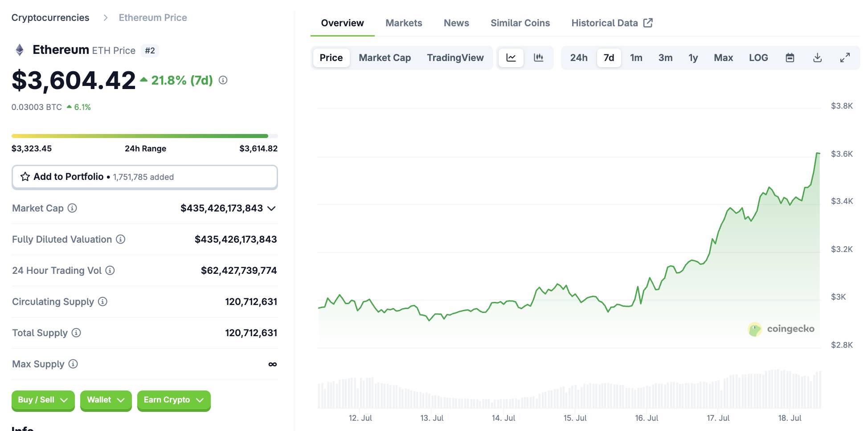Open the calendar date range picker icon

point(790,58)
